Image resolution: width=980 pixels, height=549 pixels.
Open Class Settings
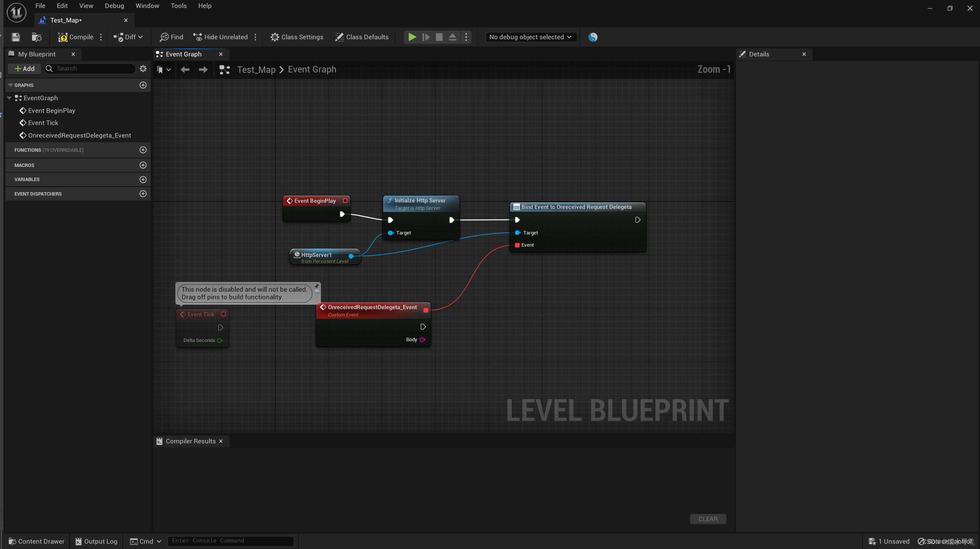point(297,37)
